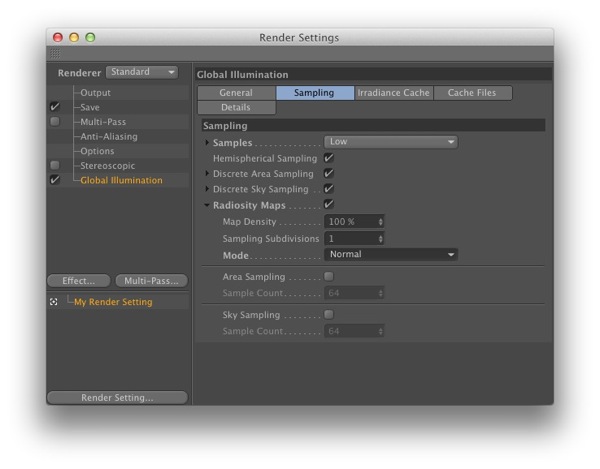Viewport: 600px width, 469px height.
Task: Click the Sampling Subdivisions input field
Action: tap(350, 239)
